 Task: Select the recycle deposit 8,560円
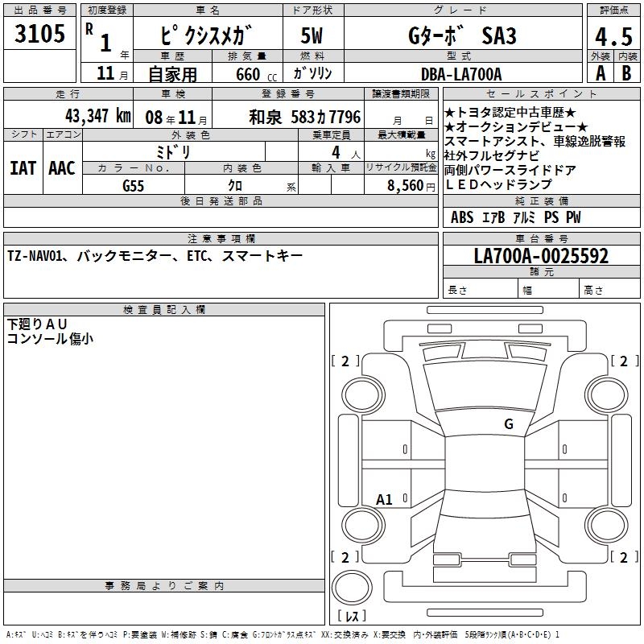(x=411, y=186)
